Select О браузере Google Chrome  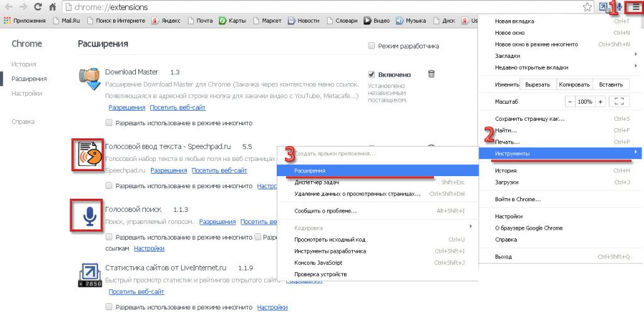[560, 228]
